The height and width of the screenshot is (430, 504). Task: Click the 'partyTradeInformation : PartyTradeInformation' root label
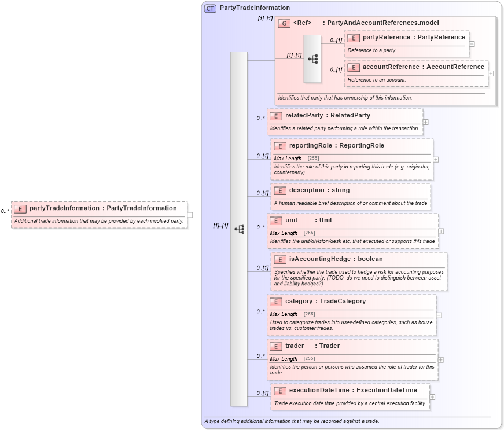click(103, 208)
